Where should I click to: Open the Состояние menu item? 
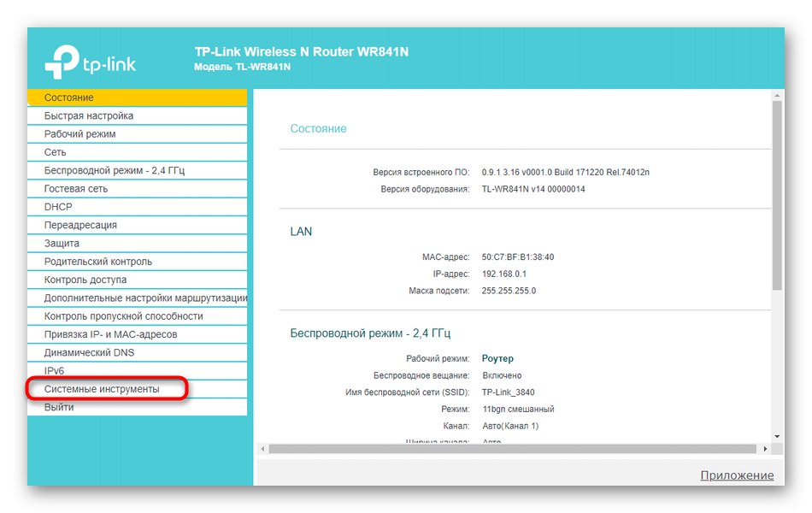click(138, 97)
